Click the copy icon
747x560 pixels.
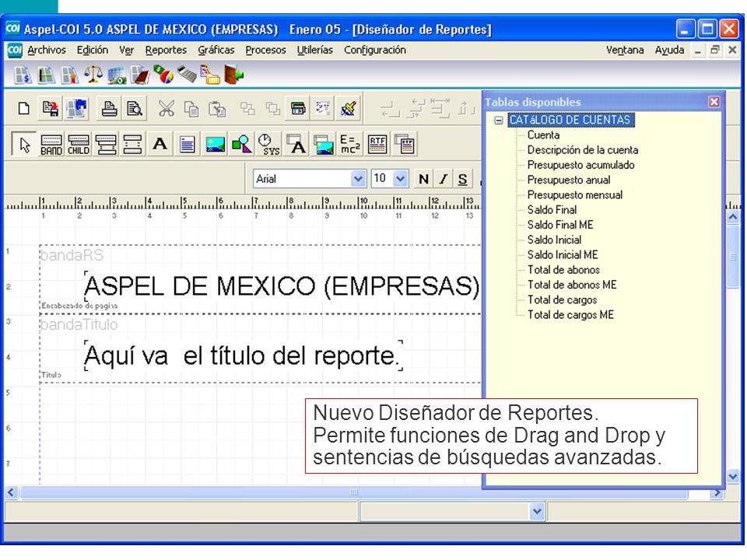pyautogui.click(x=191, y=109)
